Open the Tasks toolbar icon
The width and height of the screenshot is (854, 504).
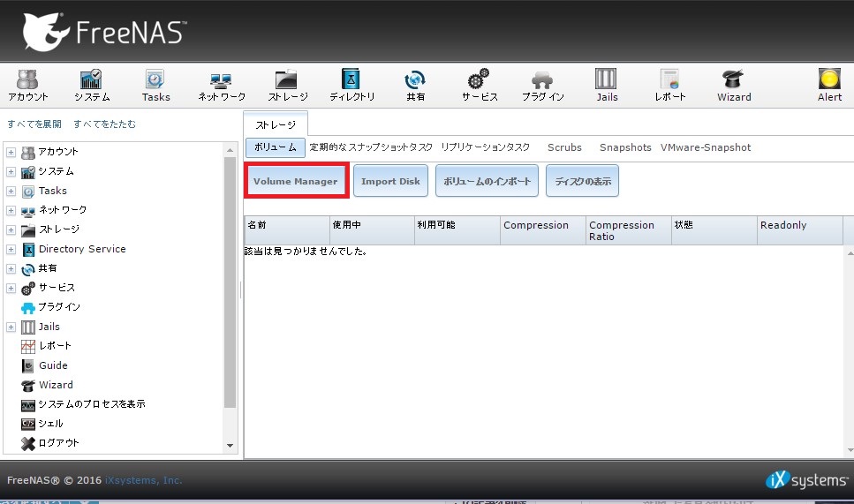(x=155, y=86)
